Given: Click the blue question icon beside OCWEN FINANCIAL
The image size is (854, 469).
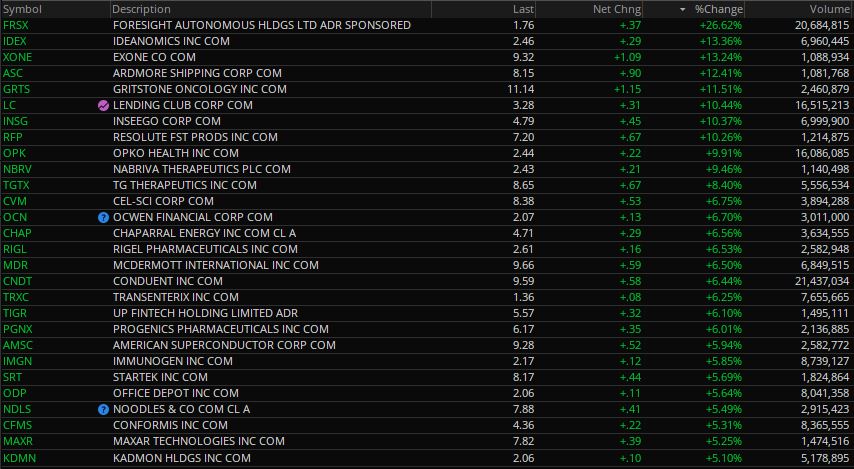Looking at the screenshot, I should (103, 217).
